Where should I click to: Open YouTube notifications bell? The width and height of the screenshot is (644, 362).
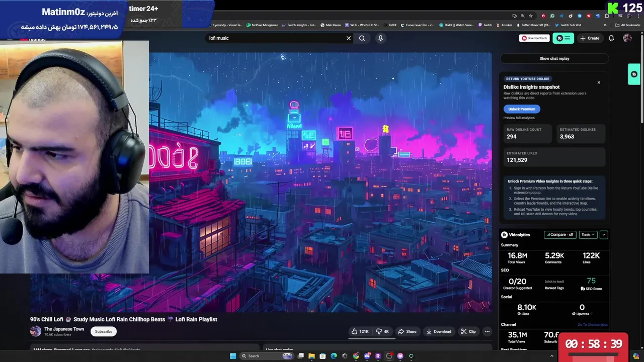(x=611, y=38)
